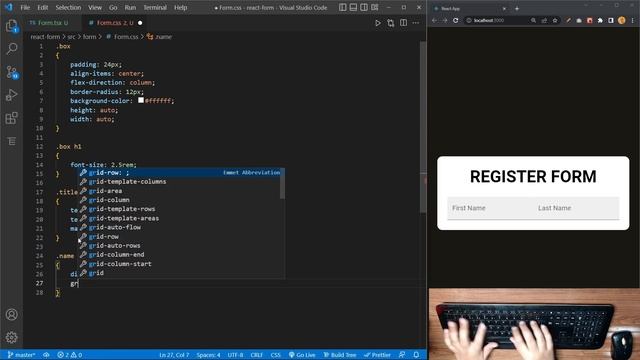Click CSS language mode status item
640x360 pixels.
tap(276, 355)
